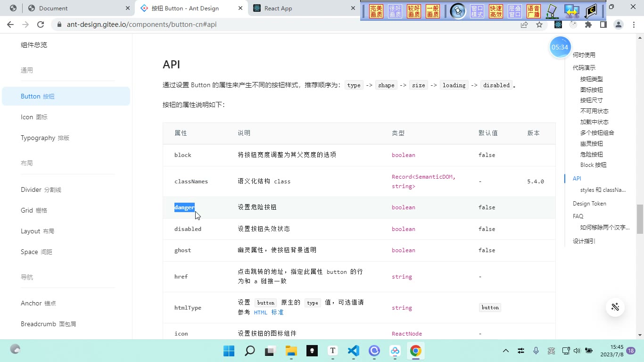
Task: Click 语音广播 voice broadcast button
Action: 534,11
